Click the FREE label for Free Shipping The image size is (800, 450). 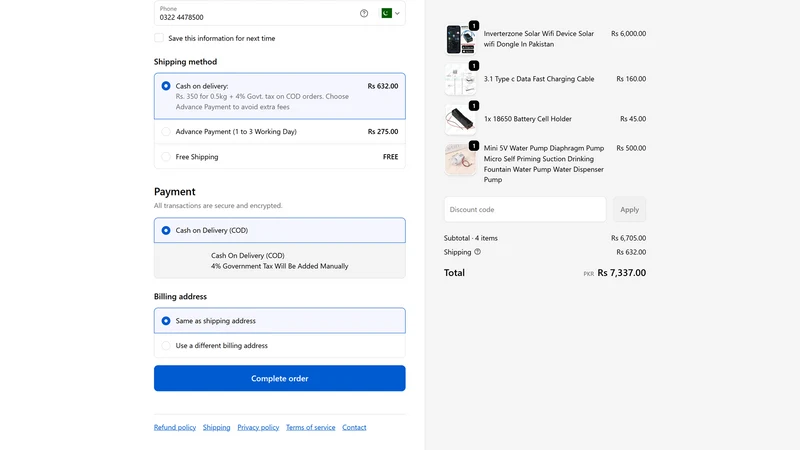390,157
